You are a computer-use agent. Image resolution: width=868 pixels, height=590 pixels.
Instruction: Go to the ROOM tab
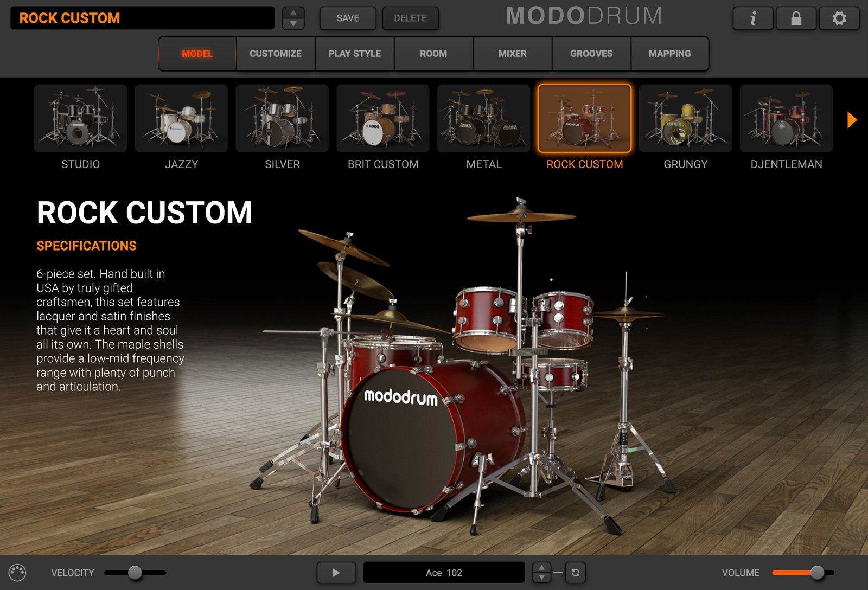(433, 54)
